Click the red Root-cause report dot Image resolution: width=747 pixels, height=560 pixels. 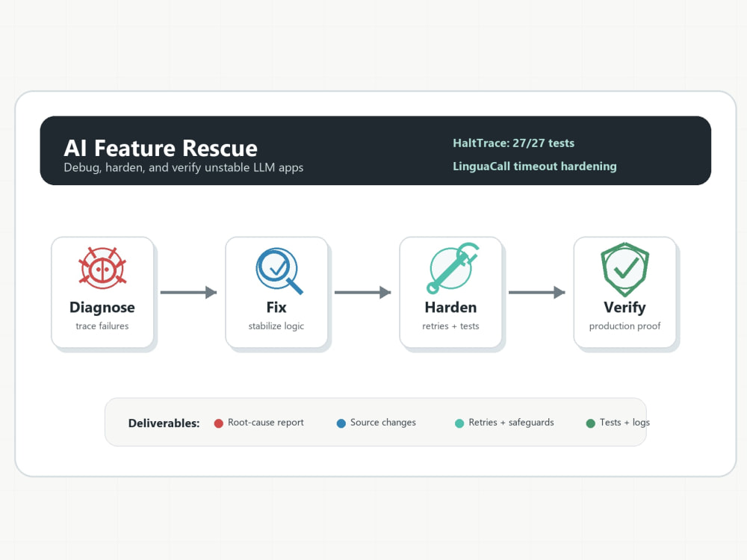pyautogui.click(x=219, y=423)
